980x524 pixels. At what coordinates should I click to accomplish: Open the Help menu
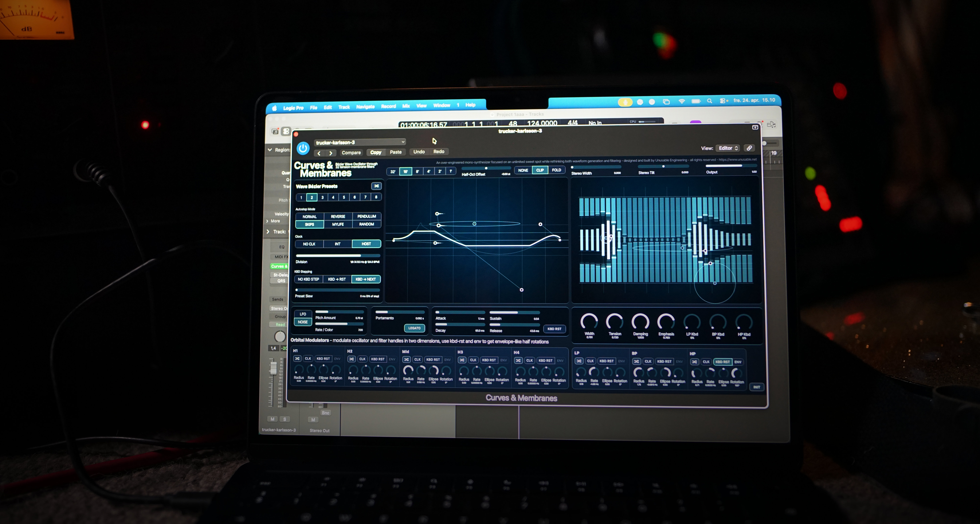point(470,105)
